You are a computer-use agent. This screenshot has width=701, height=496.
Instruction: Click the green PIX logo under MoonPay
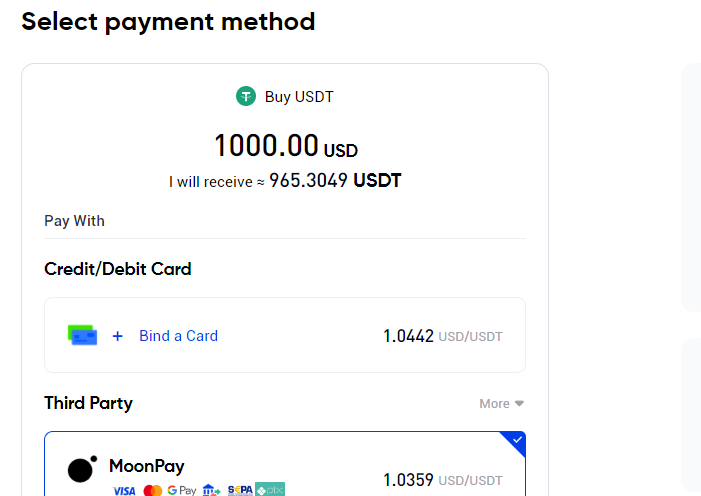point(270,489)
